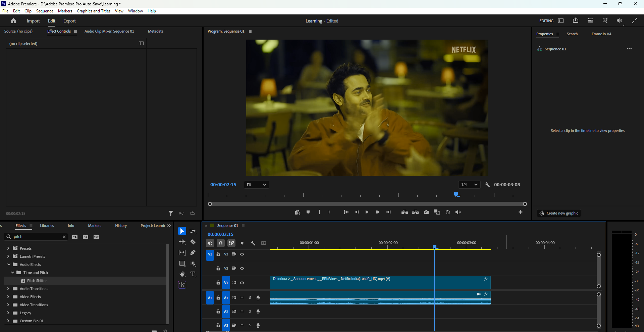Select the Razor tool
The image size is (644, 332).
193,242
